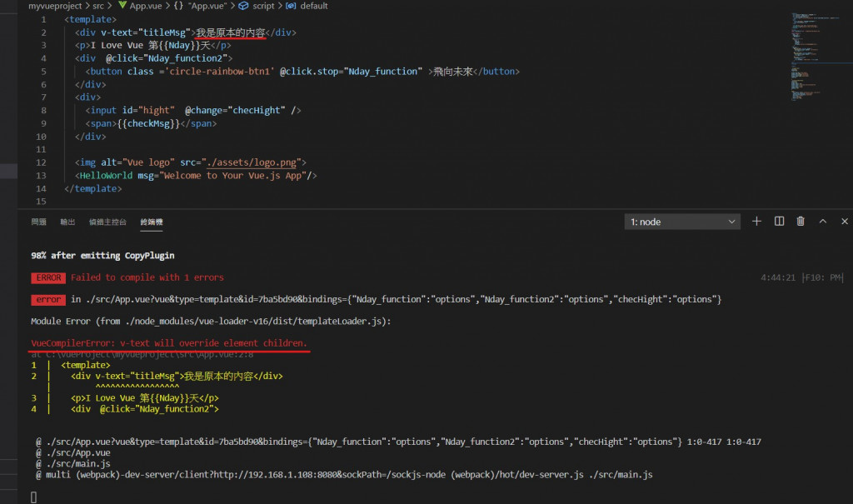Click 'Failed to compile with 1 errors'
The width and height of the screenshot is (853, 504).
[147, 277]
